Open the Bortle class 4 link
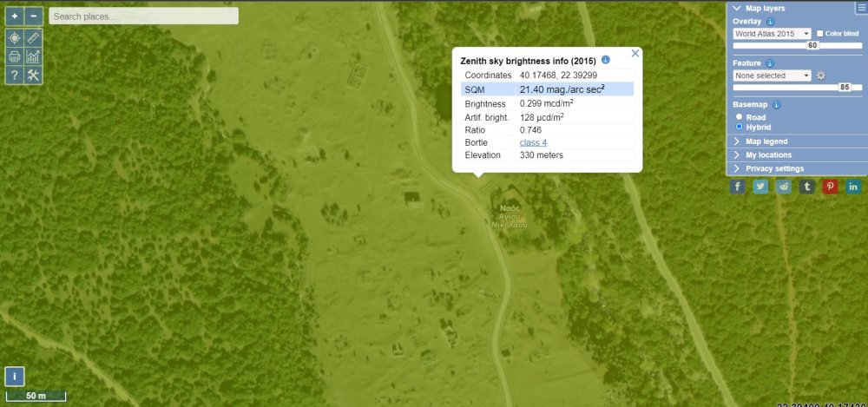The image size is (868, 407). (533, 142)
